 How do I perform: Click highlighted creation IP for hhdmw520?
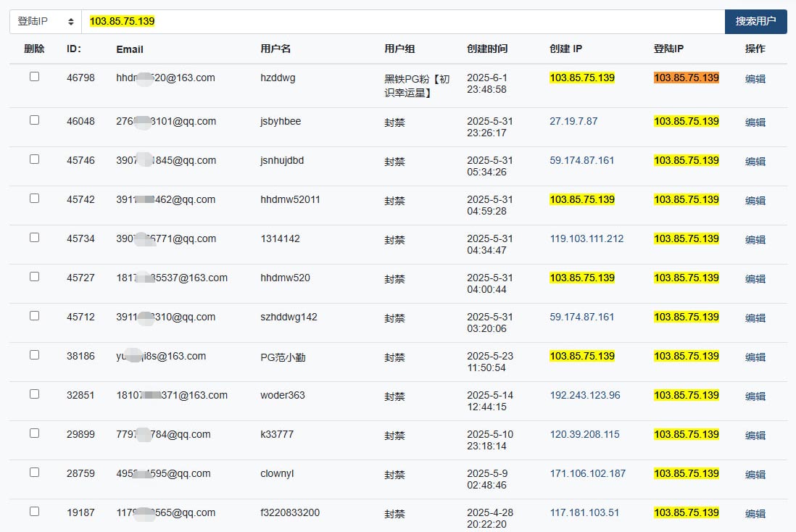pyautogui.click(x=582, y=278)
